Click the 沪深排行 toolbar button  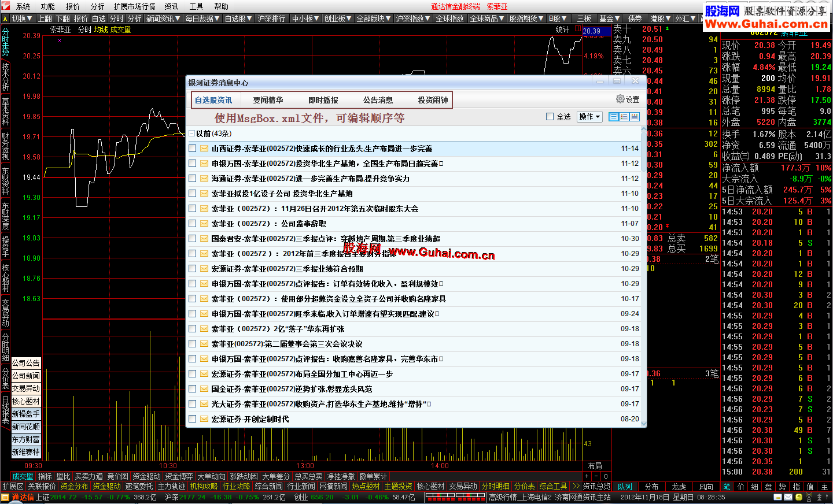point(271,18)
